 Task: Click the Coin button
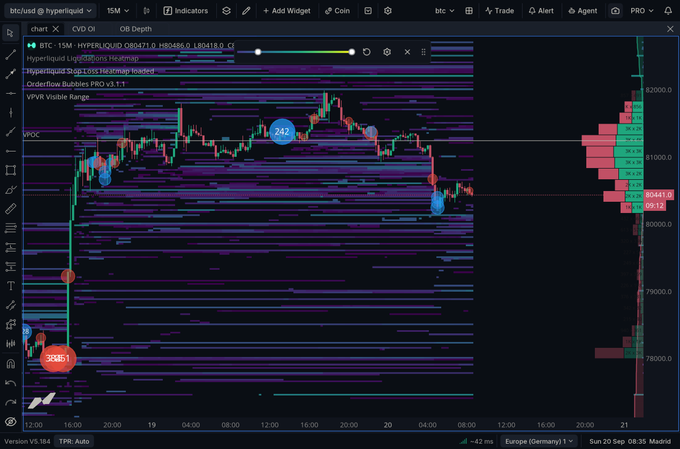point(337,11)
